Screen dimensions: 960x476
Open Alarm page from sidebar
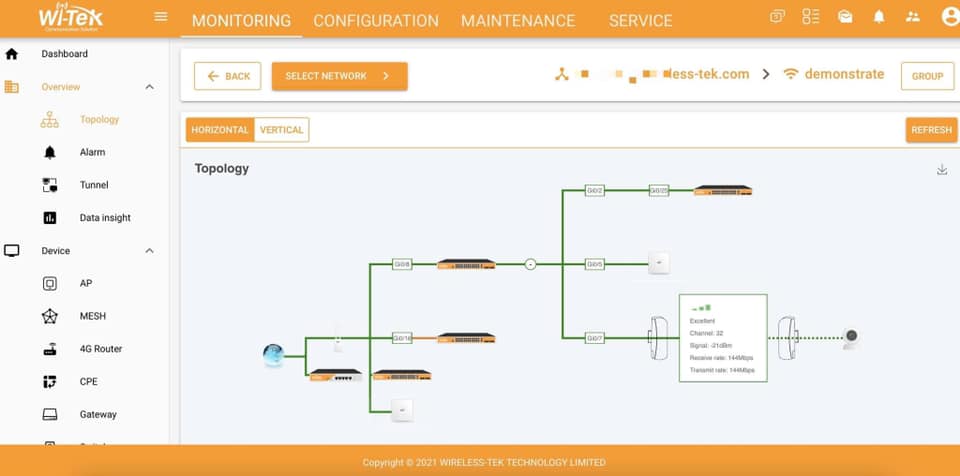tap(92, 153)
